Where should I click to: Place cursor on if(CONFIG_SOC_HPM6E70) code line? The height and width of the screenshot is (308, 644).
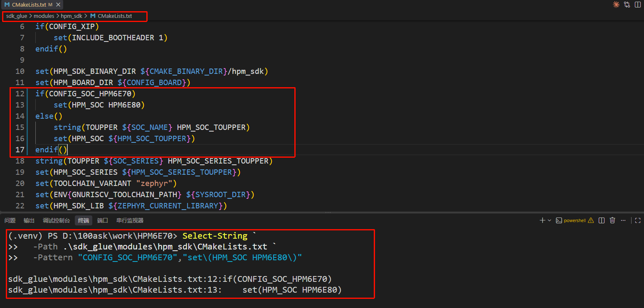(85, 93)
